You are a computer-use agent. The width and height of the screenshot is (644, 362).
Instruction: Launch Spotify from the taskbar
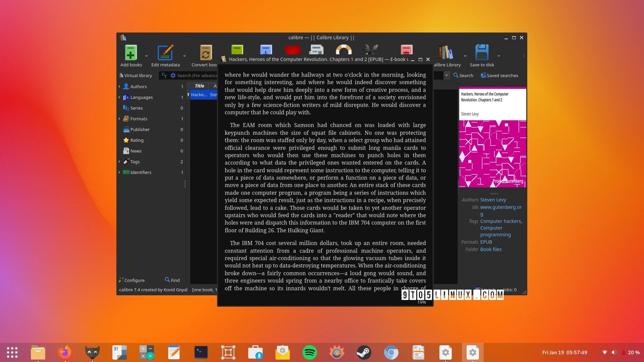coord(310,352)
